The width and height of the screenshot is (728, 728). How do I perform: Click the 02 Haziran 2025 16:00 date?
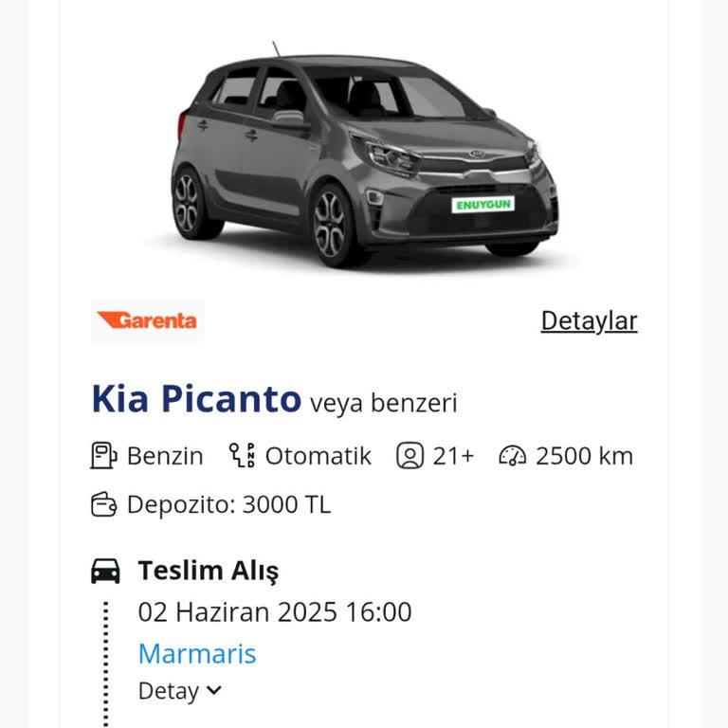point(275,611)
